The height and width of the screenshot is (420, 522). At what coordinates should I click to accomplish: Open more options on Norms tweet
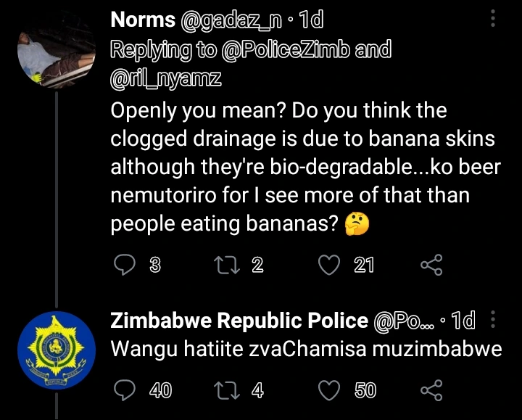tap(494, 20)
